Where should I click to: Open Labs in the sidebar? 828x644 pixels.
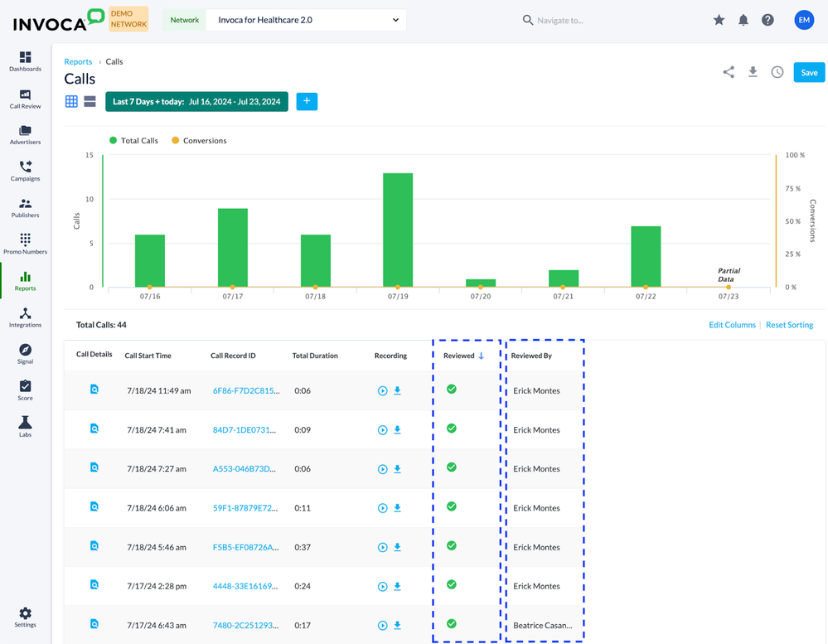[25, 427]
